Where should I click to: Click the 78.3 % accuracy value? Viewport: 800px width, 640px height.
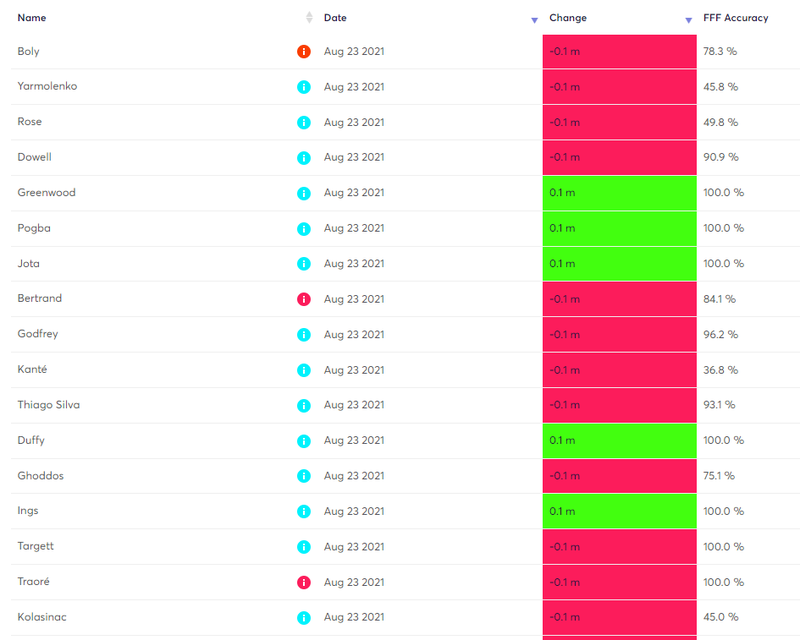[720, 52]
